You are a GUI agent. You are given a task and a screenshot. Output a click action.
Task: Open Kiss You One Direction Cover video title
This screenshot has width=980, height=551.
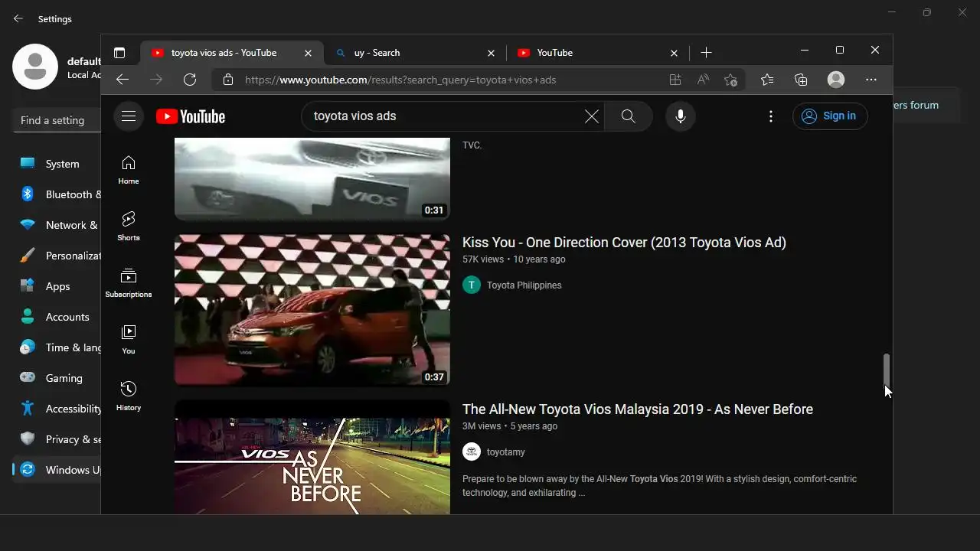624,243
